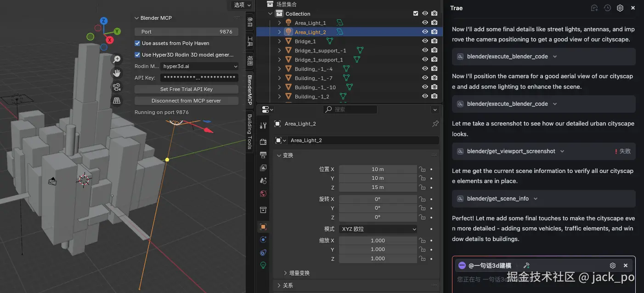Disable rendering for Building_-1_-7
The width and height of the screenshot is (644, 293).
pos(434,78)
